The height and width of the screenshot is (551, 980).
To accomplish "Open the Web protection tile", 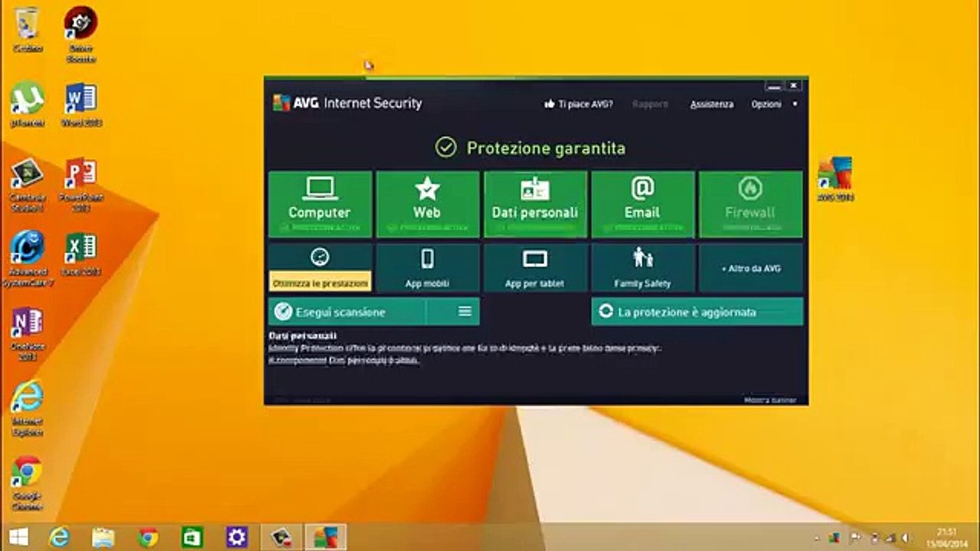I will pos(428,204).
